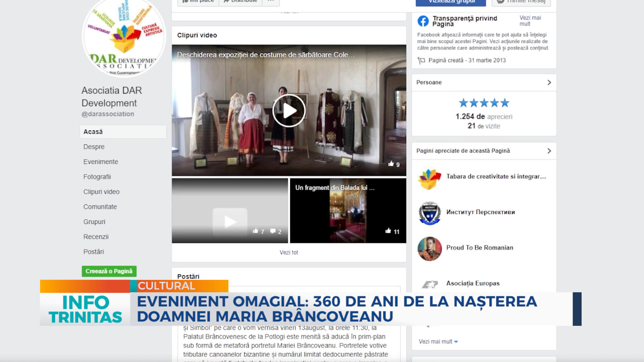644x362 pixels.
Task: Open Grupuri in sidebar
Action: pyautogui.click(x=94, y=222)
